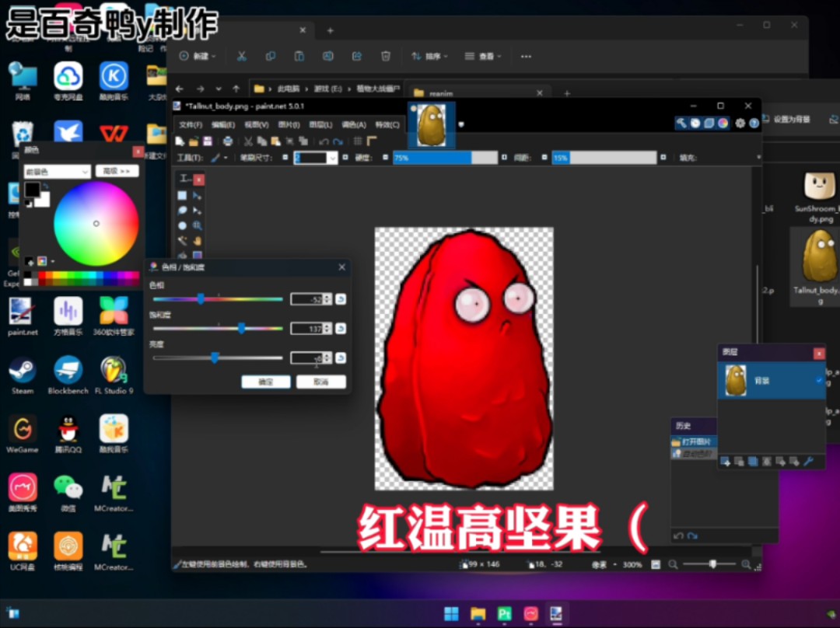The width and height of the screenshot is (840, 628).
Task: Select the Magic Wand tool
Action: pos(182,241)
